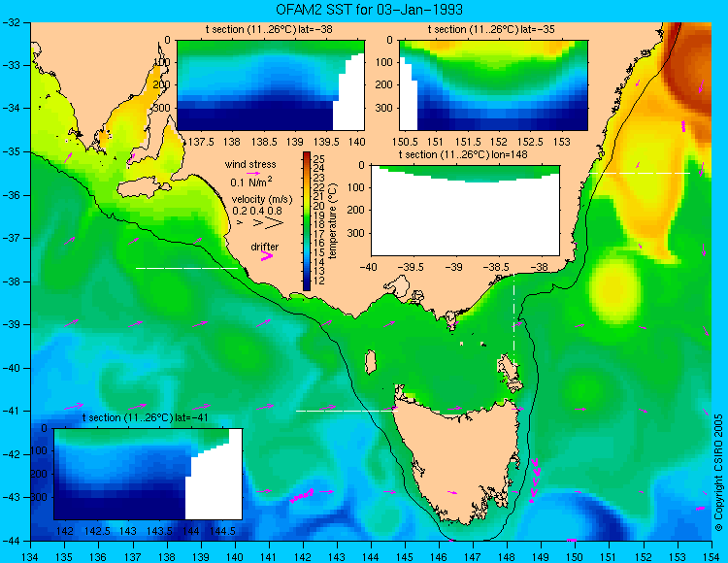
Task: Click the magenta drifter track near longitude 142
Action: pyautogui.click(x=302, y=496)
